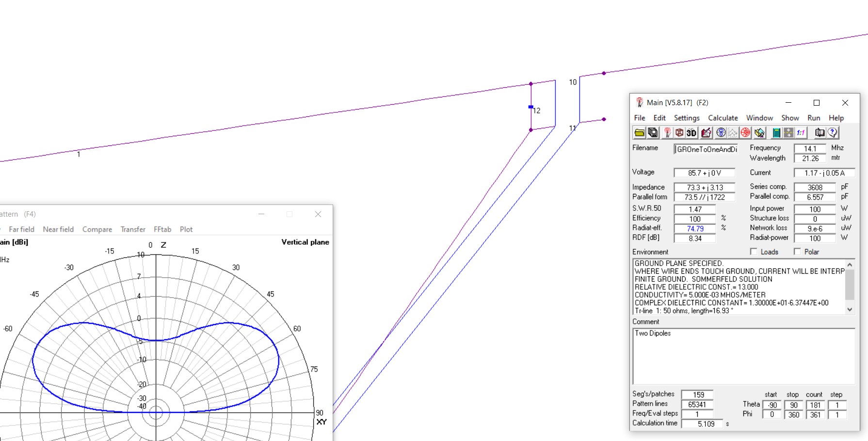868x441 pixels.
Task: Click the question mark help icon
Action: pos(833,133)
